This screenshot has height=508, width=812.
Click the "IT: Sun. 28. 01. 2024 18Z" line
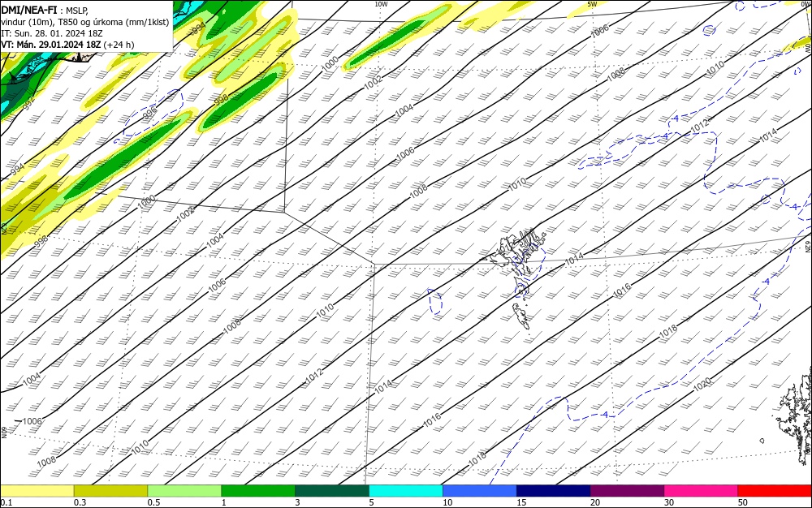pyautogui.click(x=52, y=33)
